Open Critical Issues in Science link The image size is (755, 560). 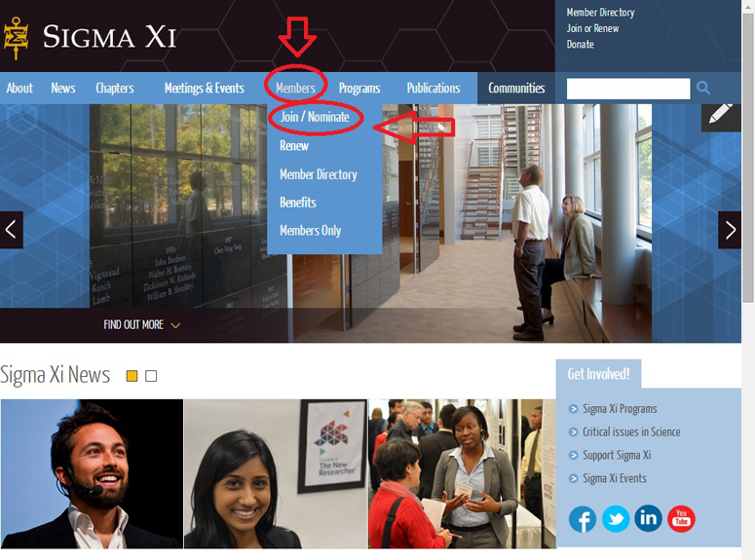pyautogui.click(x=631, y=431)
